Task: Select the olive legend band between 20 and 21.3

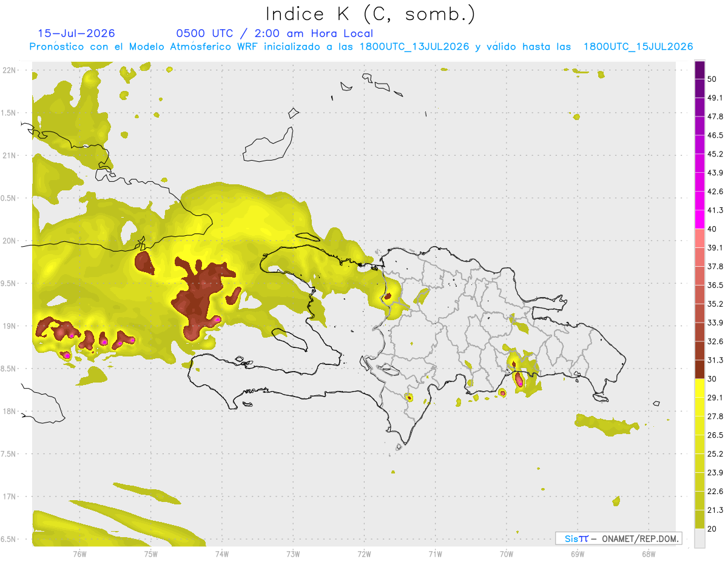Action: pos(700,519)
